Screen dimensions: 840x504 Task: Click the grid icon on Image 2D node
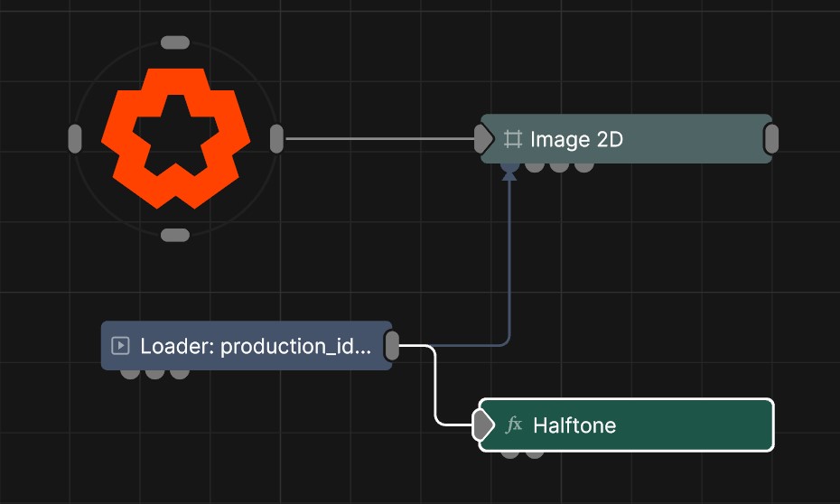click(x=513, y=139)
